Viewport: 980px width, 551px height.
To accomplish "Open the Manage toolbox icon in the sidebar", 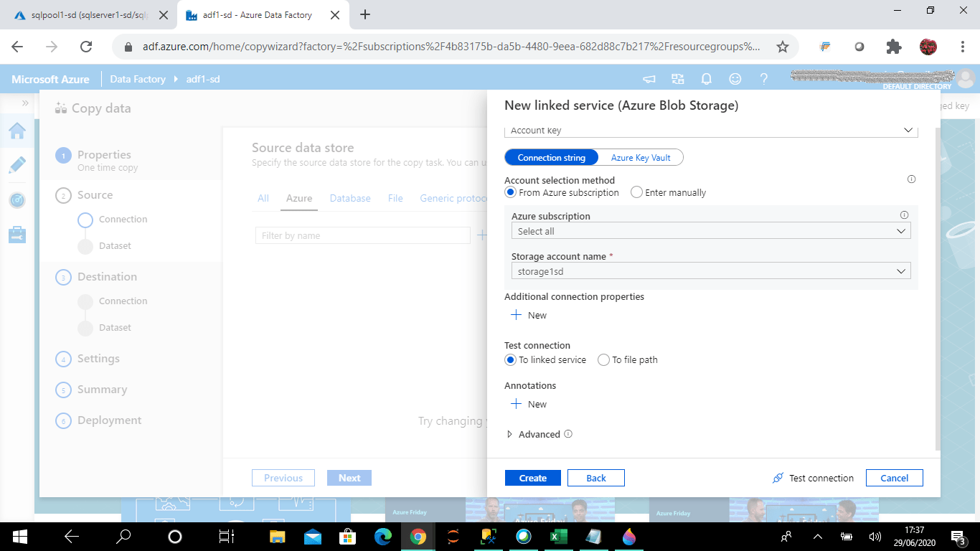I will coord(17,232).
